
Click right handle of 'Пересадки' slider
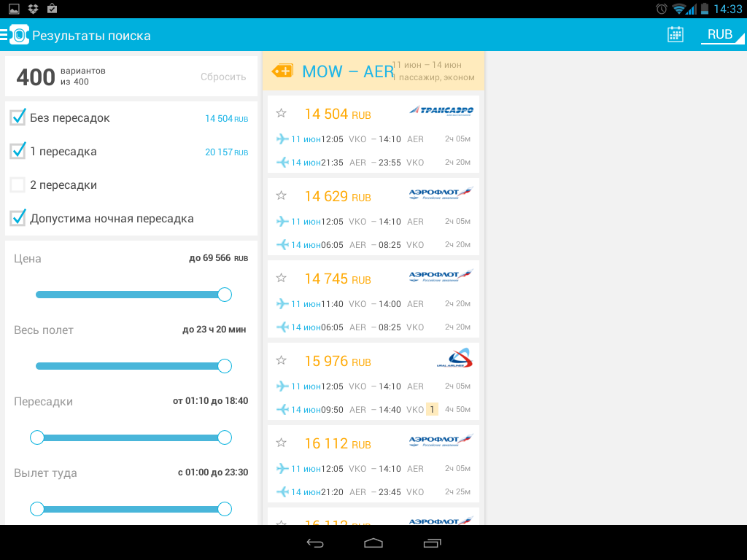tap(225, 437)
